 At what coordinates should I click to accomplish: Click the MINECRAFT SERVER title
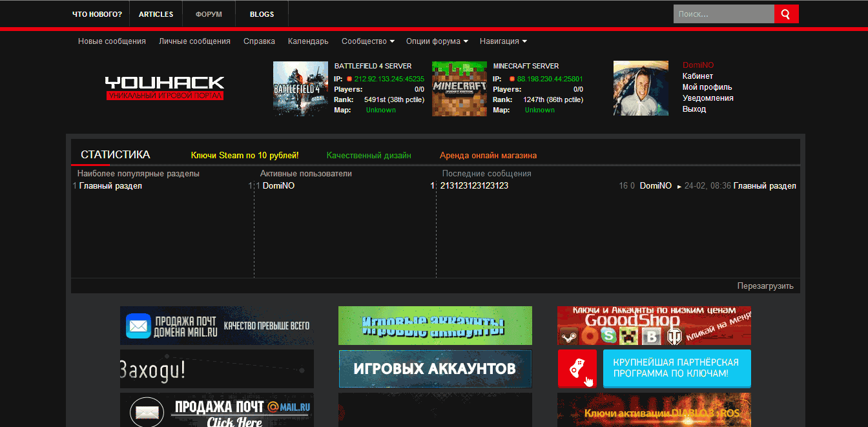coord(526,66)
